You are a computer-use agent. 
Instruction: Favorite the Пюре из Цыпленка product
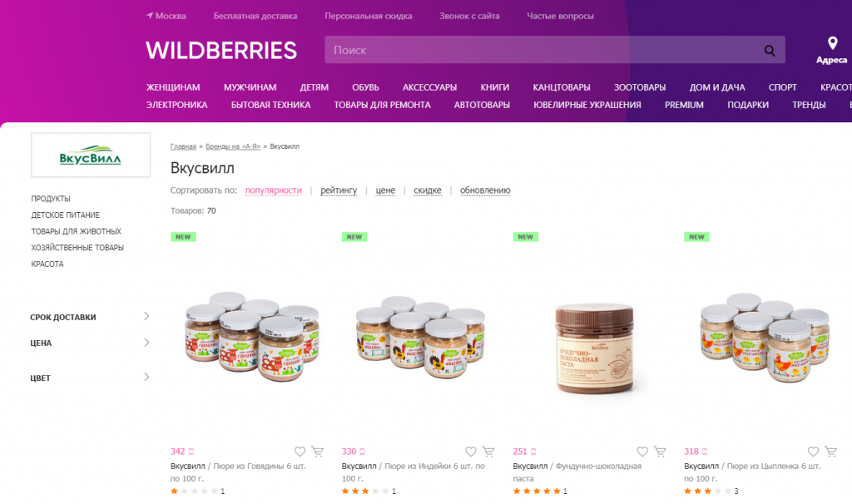point(814,452)
